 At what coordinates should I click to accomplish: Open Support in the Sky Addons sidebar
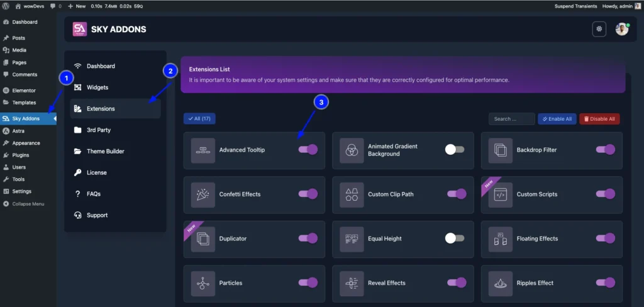click(x=115, y=215)
